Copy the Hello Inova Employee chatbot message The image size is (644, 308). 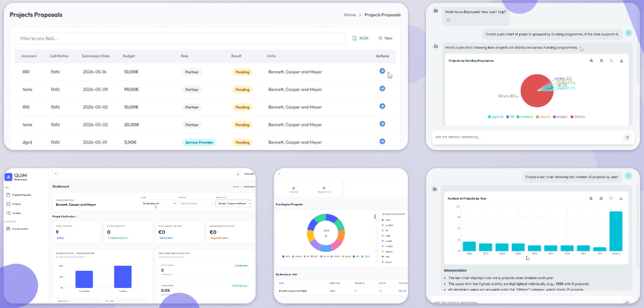click(x=449, y=20)
